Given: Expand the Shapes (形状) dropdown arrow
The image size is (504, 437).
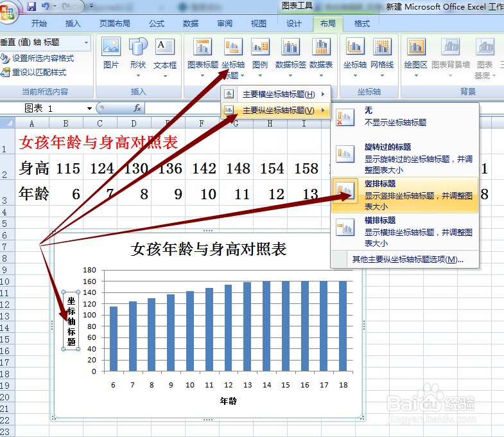Looking at the screenshot, I should (138, 76).
